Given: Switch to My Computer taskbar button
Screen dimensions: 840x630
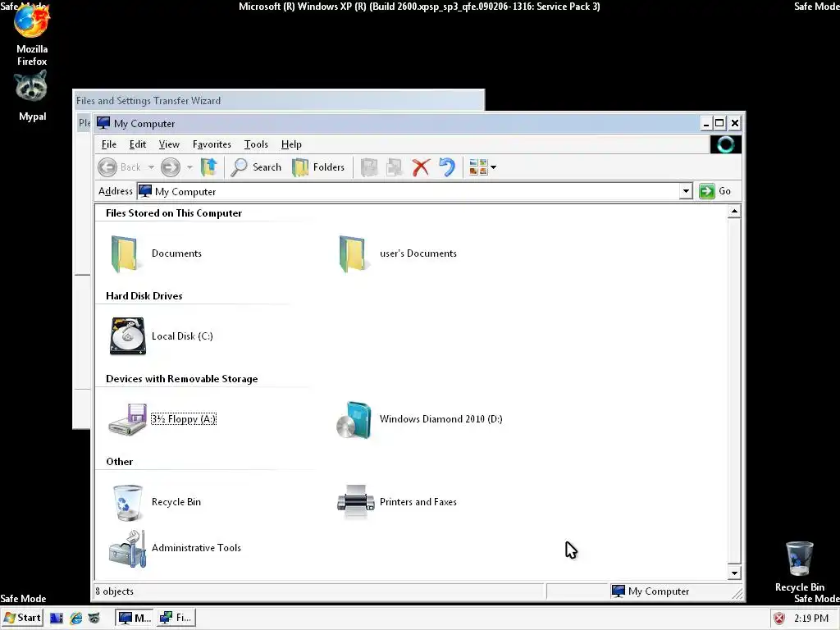Looking at the screenshot, I should click(135, 618).
